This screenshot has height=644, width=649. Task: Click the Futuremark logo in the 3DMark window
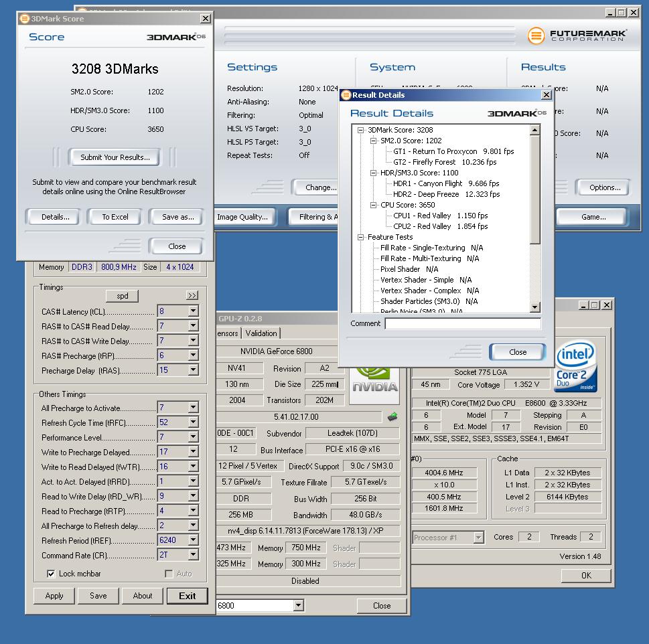577,35
